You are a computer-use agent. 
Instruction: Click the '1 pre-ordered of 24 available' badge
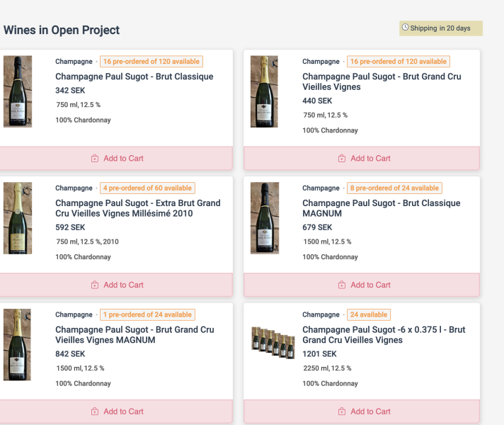click(x=147, y=314)
